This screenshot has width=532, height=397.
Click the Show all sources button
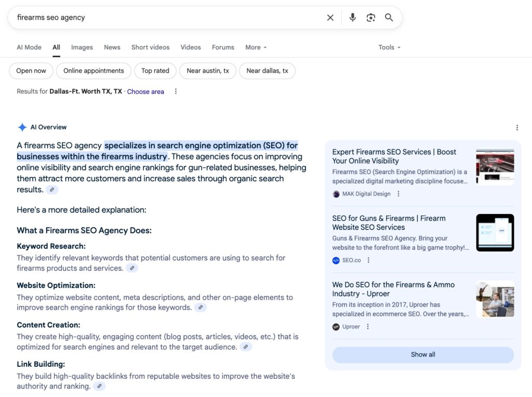coord(423,354)
